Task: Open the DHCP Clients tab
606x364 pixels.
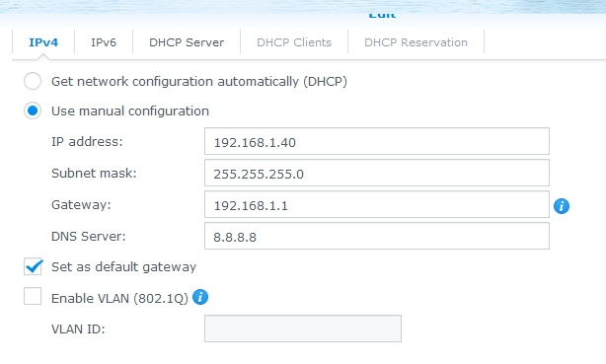Action: (x=294, y=42)
